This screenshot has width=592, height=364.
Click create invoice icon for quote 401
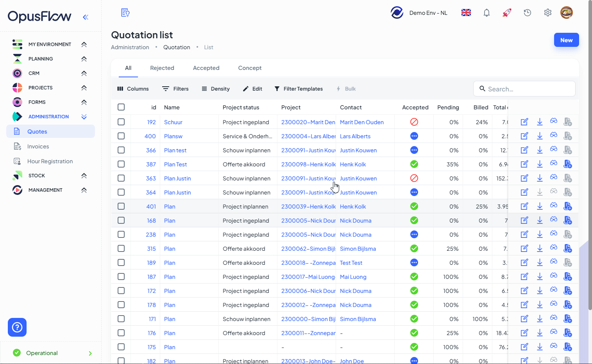tap(568, 206)
